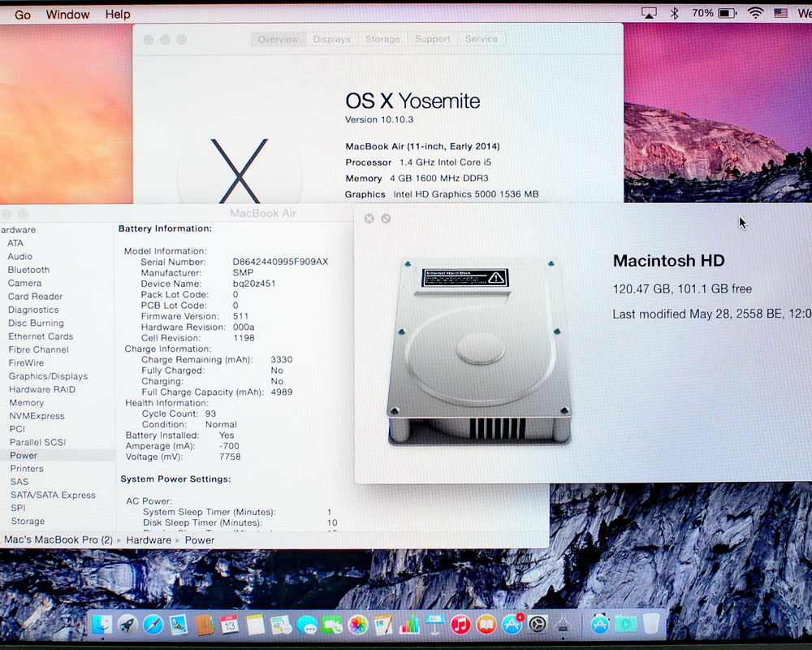
Task: Open Contacts book icon in Dock
Action: tap(205, 625)
